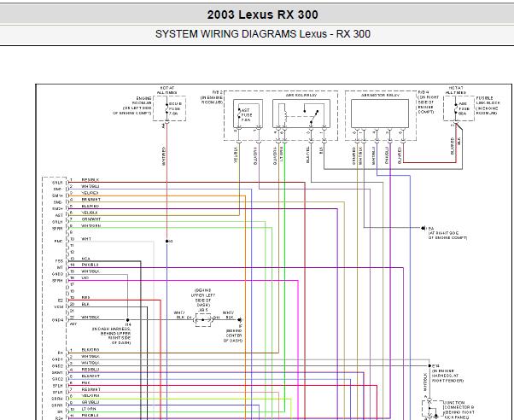Click the I14 splice dot in dash harness
This screenshot has height=420, width=514.
coord(128,319)
